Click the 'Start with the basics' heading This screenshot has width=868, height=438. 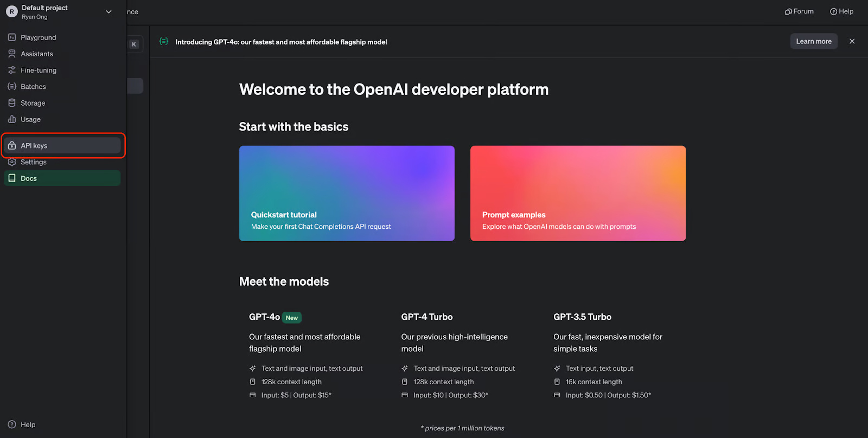click(x=293, y=127)
